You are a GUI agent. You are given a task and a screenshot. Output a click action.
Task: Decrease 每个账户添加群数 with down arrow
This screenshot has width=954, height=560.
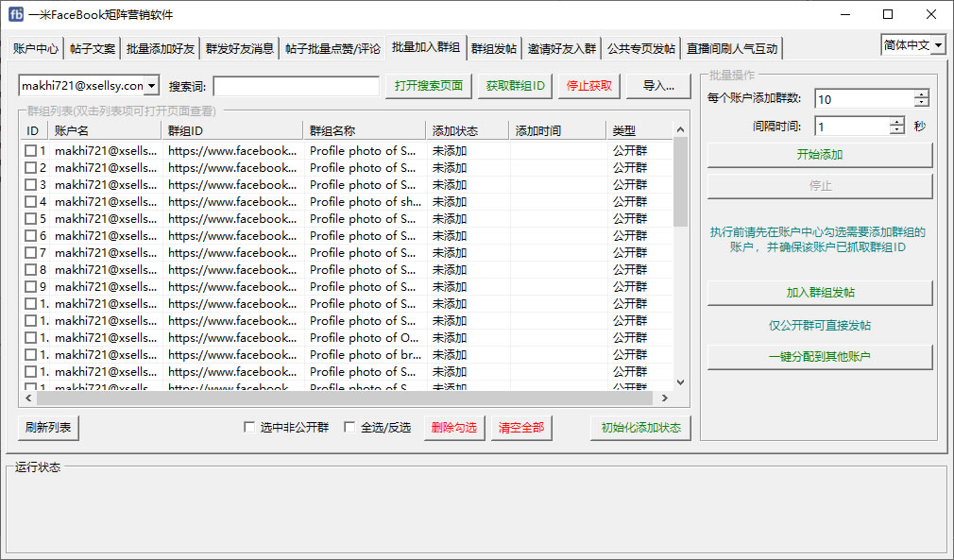tap(922, 103)
